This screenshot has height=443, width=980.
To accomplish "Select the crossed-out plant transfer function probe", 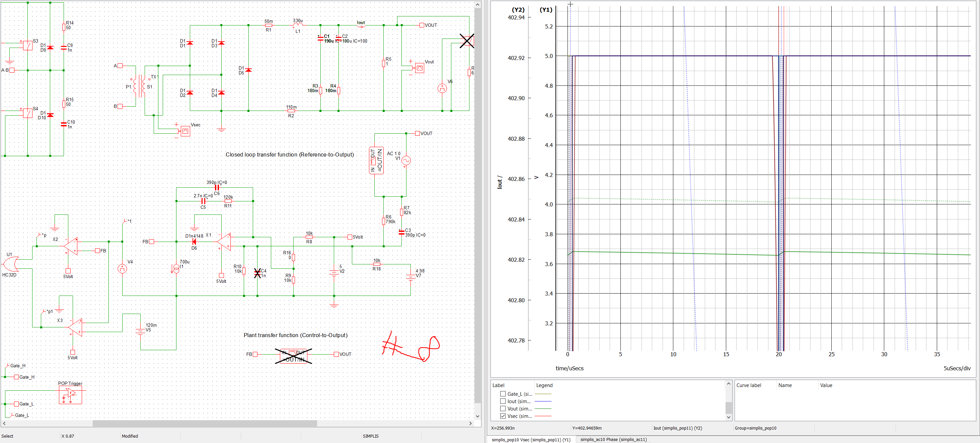I will 293,356.
